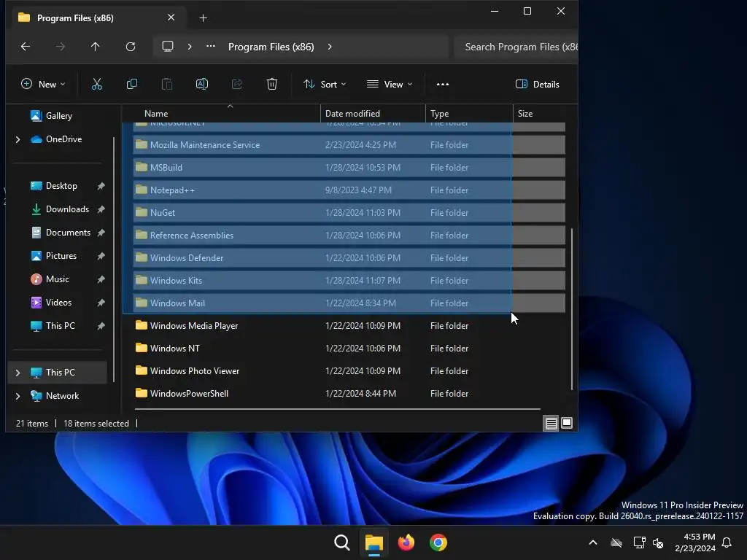Screen dimensions: 747x560
Task: Click the Share icon in toolbar
Action: click(x=237, y=85)
